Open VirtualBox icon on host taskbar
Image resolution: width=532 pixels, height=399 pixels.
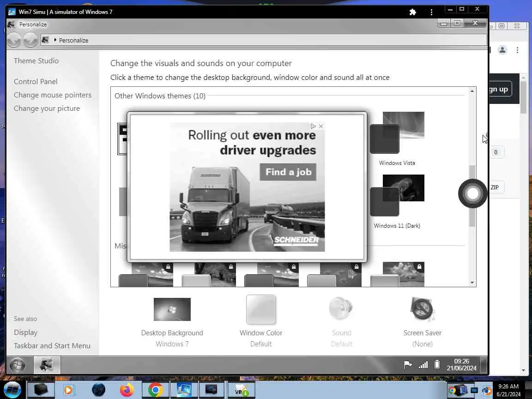(x=241, y=390)
